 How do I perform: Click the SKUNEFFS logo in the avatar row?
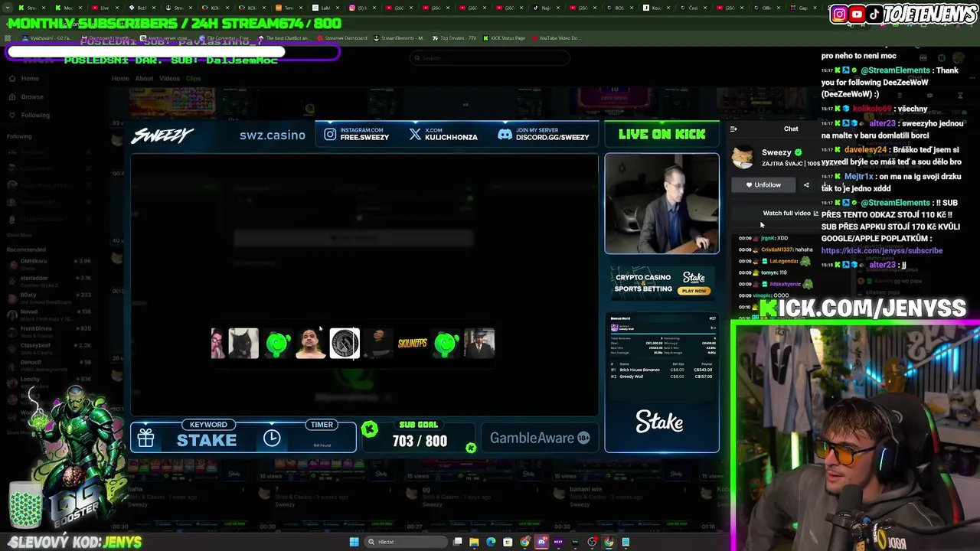click(412, 344)
